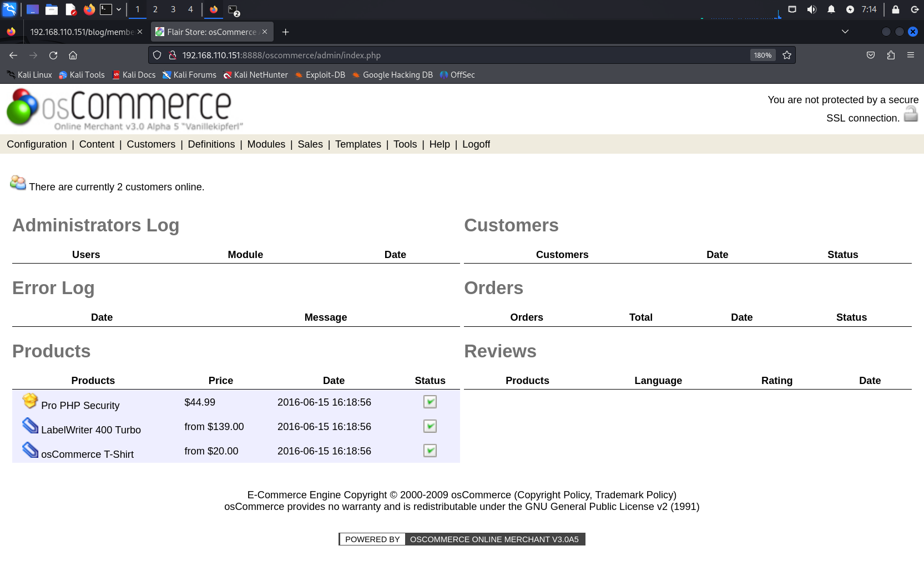The width and height of the screenshot is (924, 576).
Task: Click the osCommerce logo
Action: (125, 109)
